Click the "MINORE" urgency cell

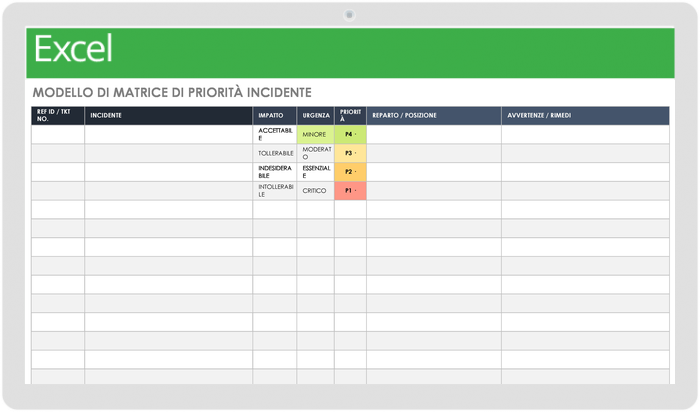[x=316, y=134]
